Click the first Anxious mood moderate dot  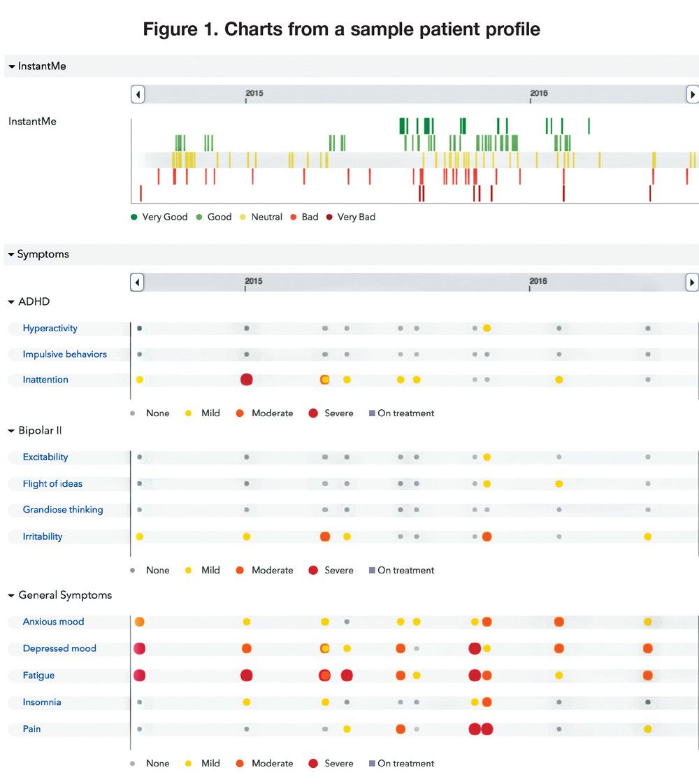[x=139, y=622]
